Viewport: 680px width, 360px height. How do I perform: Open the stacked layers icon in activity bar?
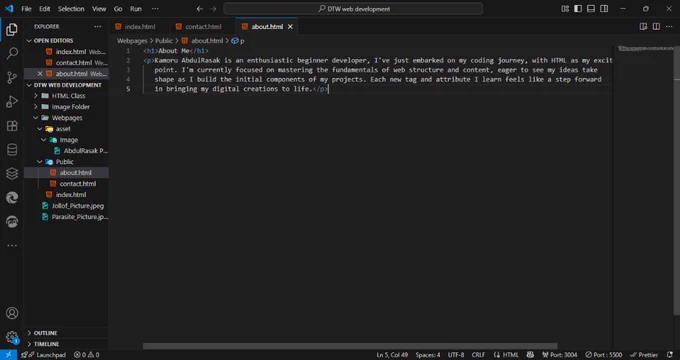click(12, 173)
